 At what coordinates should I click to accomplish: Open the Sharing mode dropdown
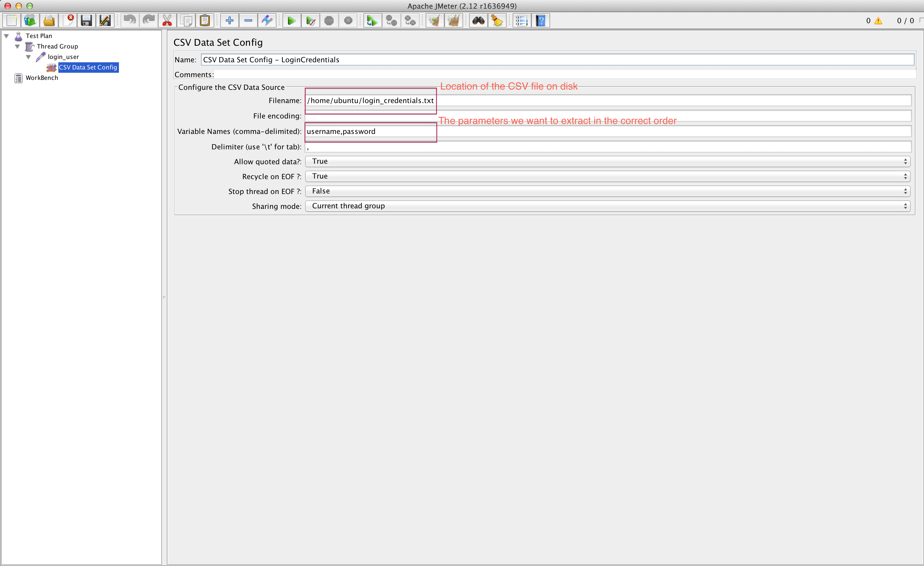[607, 206]
